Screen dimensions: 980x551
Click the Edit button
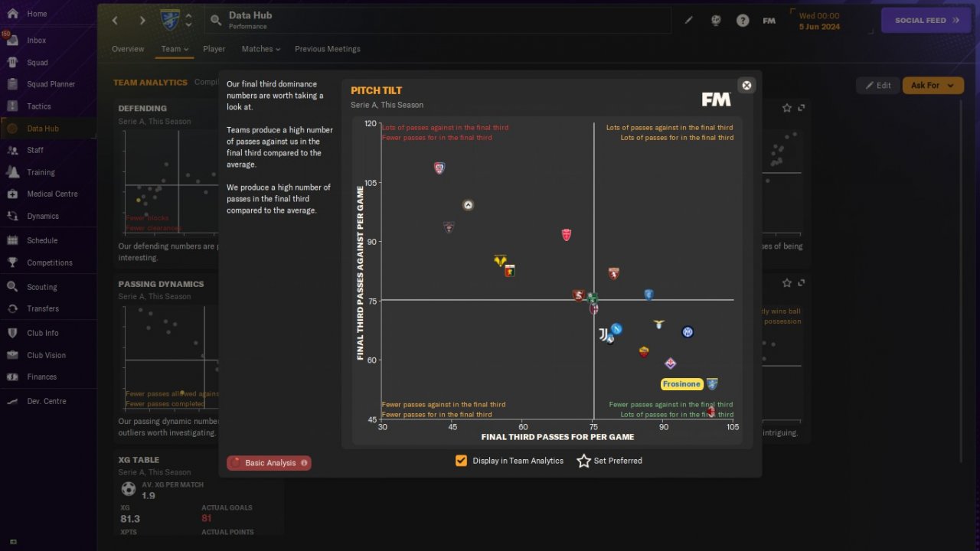[x=877, y=86]
